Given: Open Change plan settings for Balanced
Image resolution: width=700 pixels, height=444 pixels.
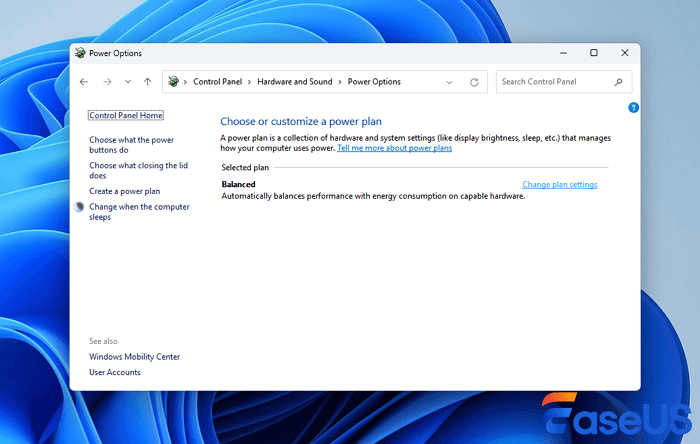Looking at the screenshot, I should (560, 184).
